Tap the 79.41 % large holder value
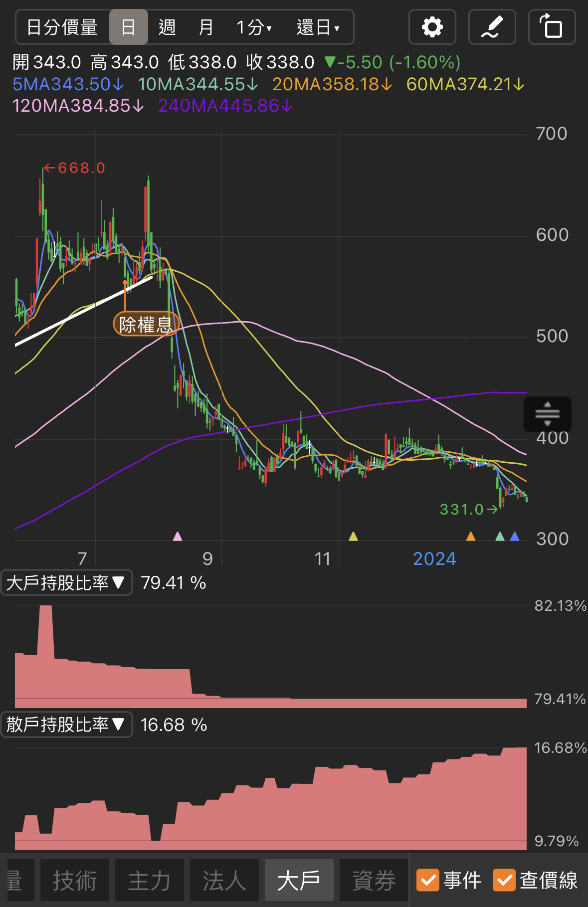The image size is (588, 907). pyautogui.click(x=173, y=582)
